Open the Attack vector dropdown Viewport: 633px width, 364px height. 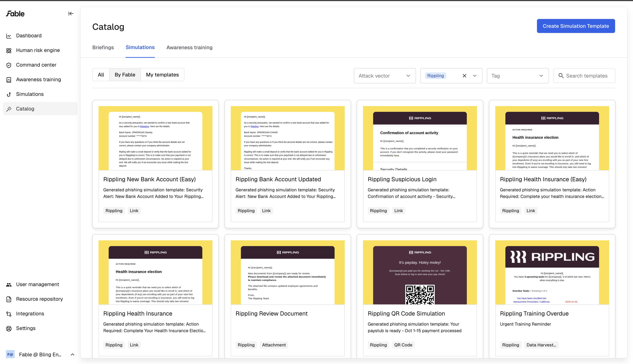[x=385, y=76]
